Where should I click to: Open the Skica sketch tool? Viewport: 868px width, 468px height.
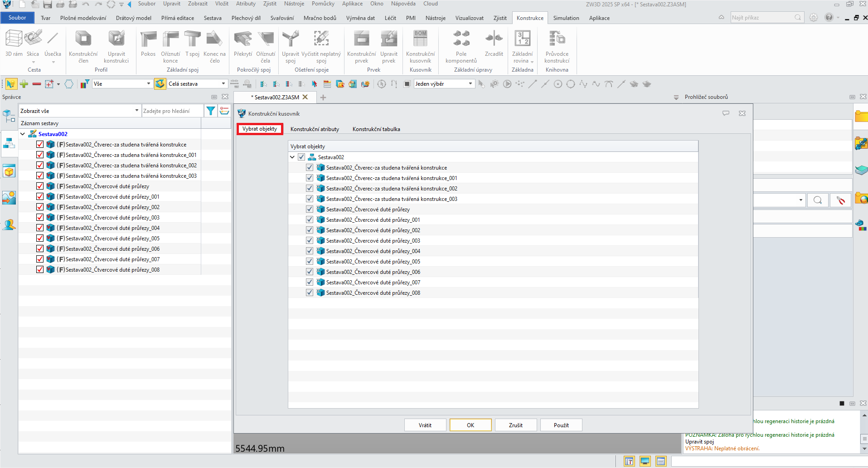(x=33, y=44)
